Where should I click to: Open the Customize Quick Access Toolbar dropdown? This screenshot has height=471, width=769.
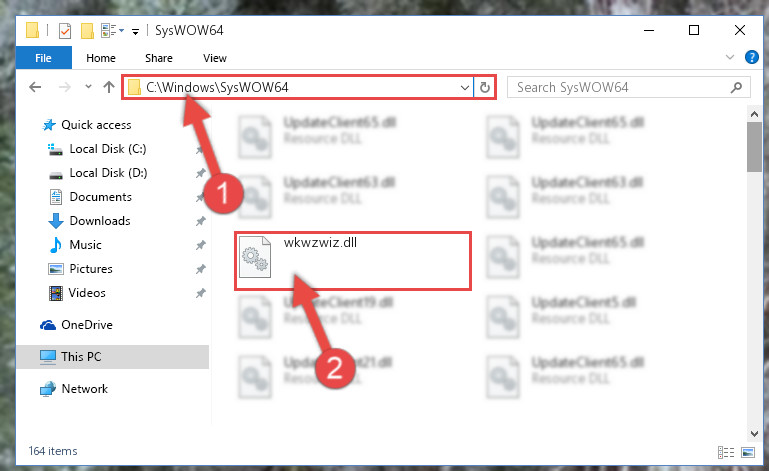click(135, 32)
